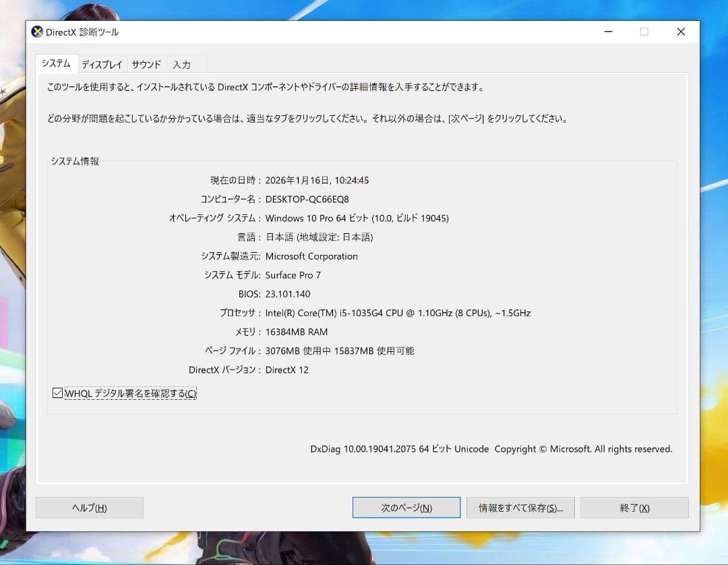Image resolution: width=728 pixels, height=565 pixels.
Task: Open the サウンド tab
Action: (x=146, y=64)
